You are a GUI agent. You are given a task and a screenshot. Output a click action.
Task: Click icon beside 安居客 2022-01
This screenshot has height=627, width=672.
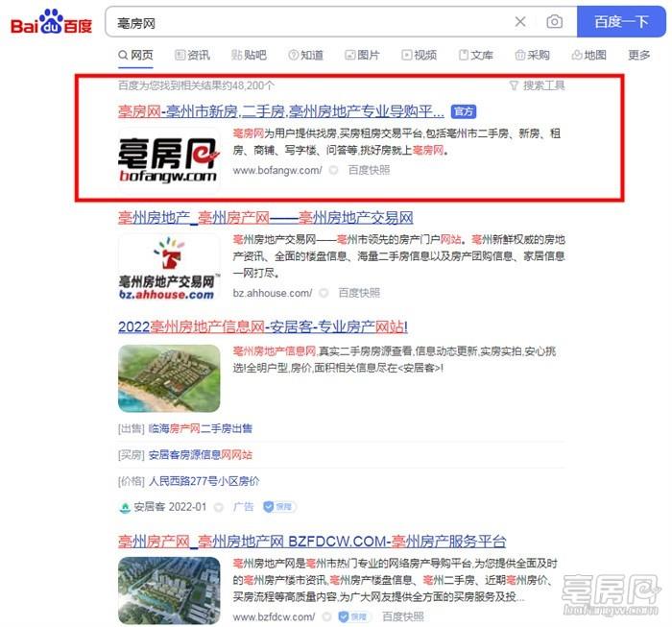(219, 507)
